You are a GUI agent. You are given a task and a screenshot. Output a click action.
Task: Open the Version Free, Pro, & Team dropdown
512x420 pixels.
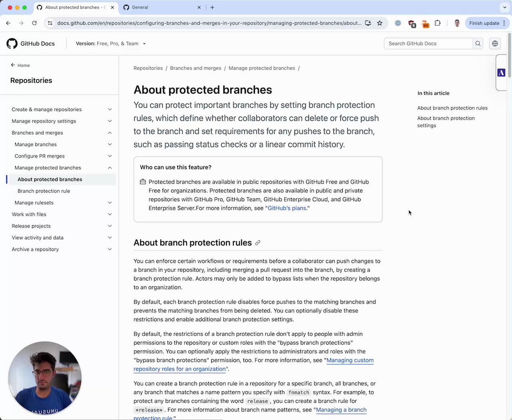(x=111, y=44)
